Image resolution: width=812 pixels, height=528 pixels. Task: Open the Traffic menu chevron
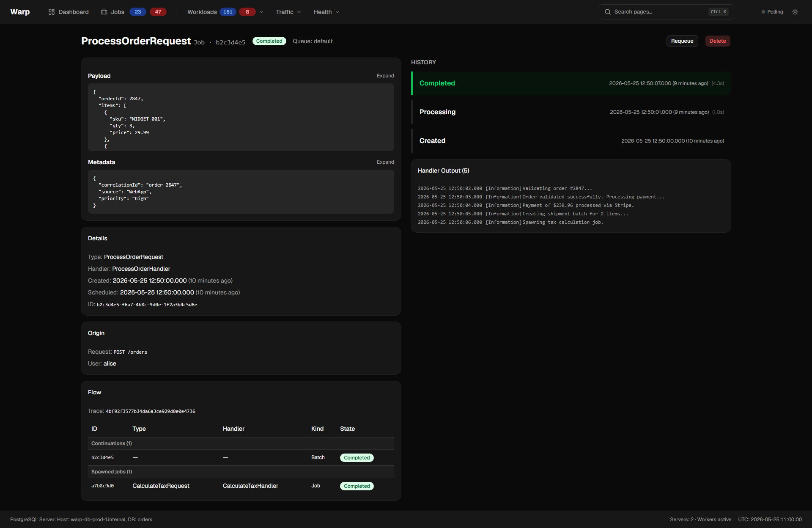pyautogui.click(x=299, y=12)
